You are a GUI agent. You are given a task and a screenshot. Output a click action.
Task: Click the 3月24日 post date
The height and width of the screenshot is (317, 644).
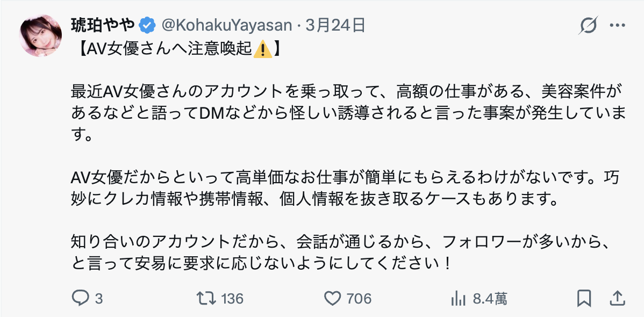point(335,25)
